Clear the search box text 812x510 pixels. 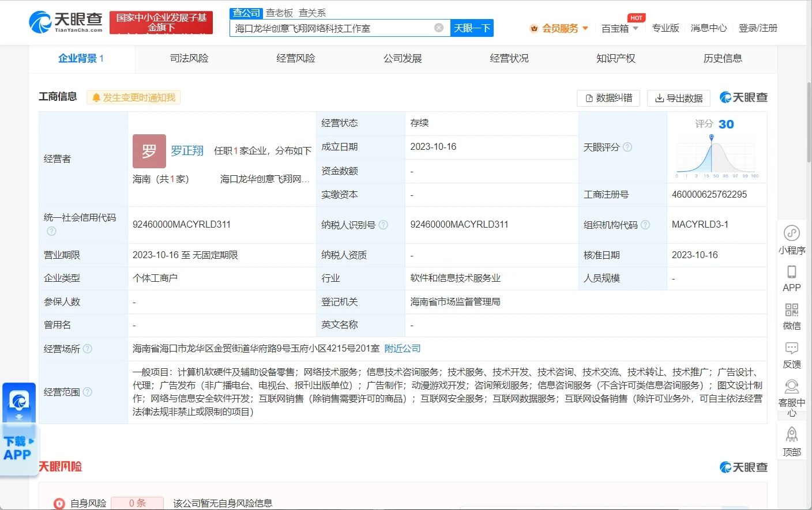click(x=439, y=28)
